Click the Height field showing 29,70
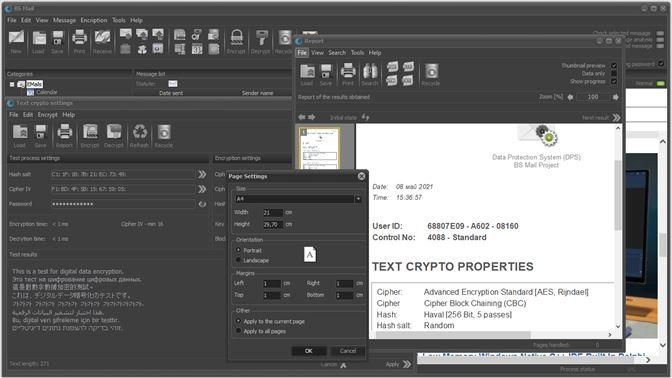Image resolution: width=672 pixels, height=378 pixels. coord(273,225)
